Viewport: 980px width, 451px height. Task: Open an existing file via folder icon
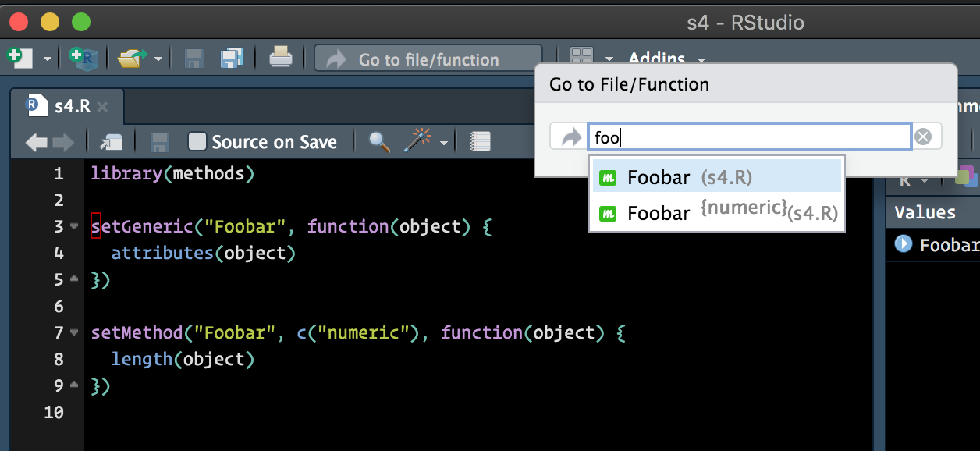tap(132, 59)
